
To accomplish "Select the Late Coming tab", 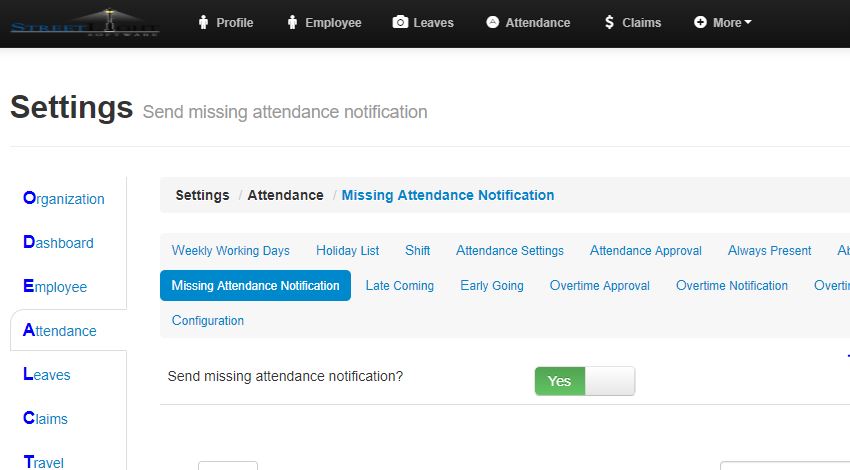I will [x=399, y=286].
